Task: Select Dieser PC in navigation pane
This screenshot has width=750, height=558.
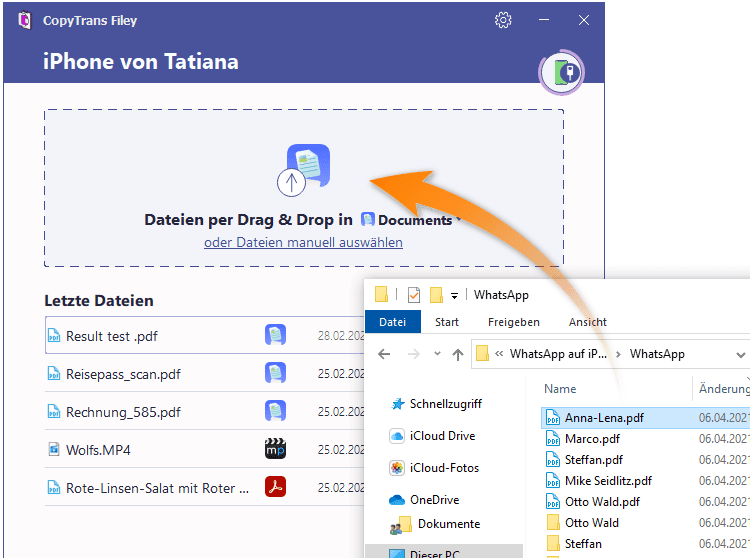Action: [444, 551]
